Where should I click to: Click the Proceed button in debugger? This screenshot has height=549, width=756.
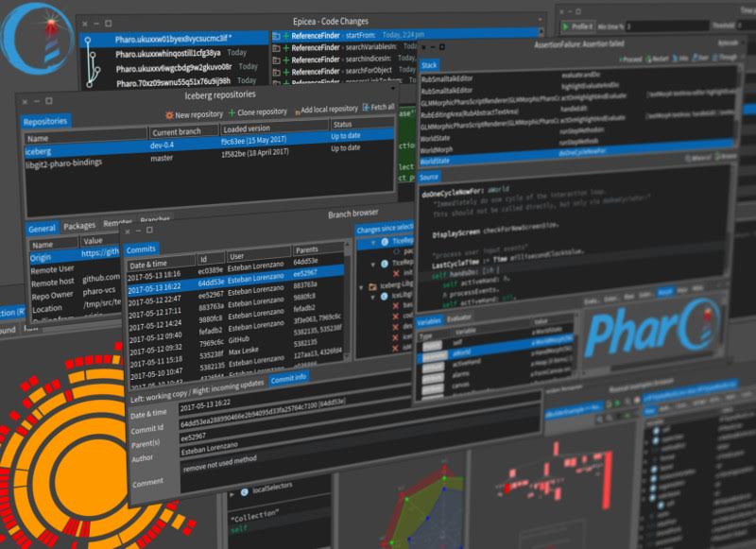[x=630, y=60]
